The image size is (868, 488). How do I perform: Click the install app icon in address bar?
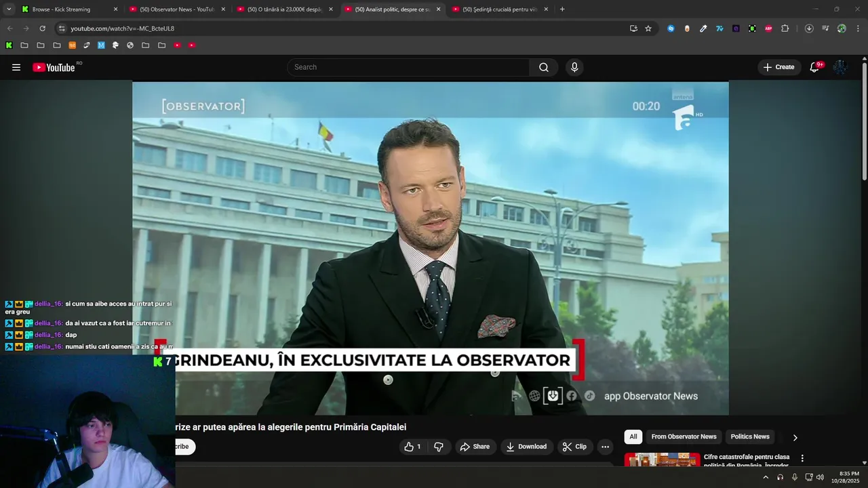click(633, 28)
